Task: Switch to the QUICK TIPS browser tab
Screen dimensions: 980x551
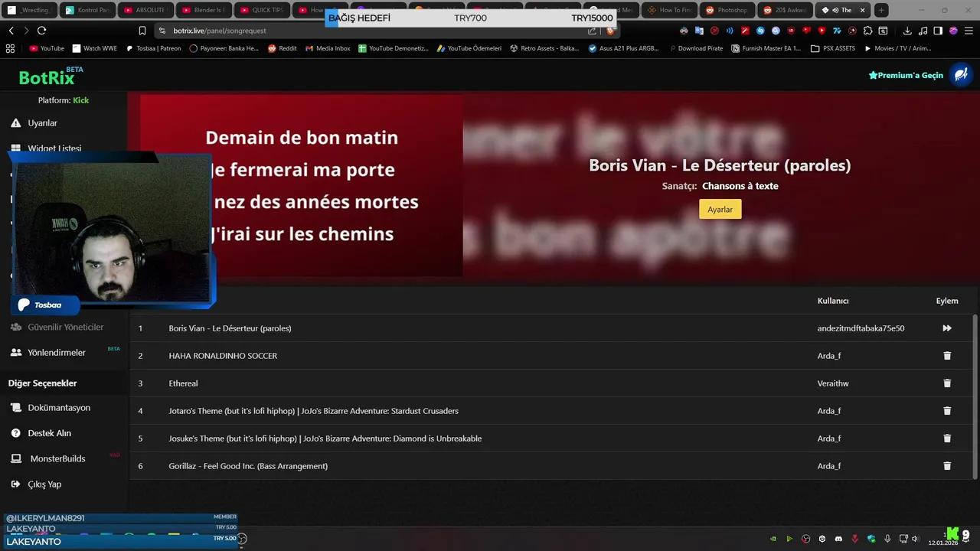Action: [x=261, y=10]
